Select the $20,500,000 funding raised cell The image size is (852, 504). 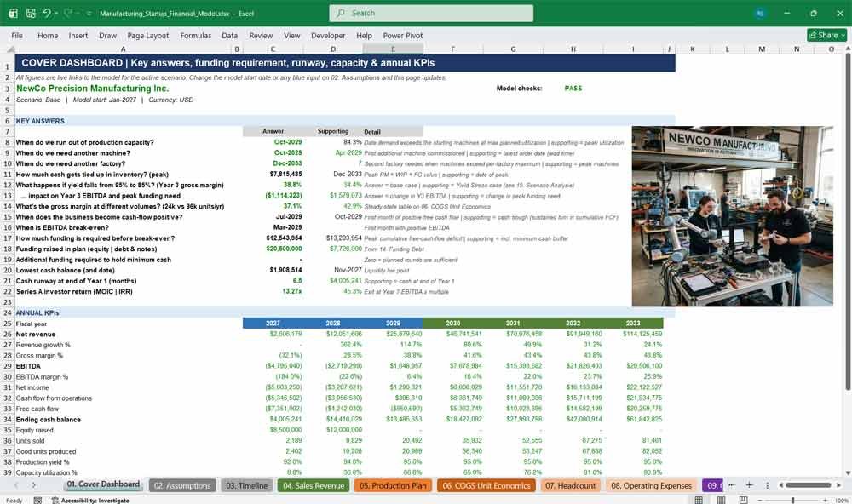click(273, 249)
